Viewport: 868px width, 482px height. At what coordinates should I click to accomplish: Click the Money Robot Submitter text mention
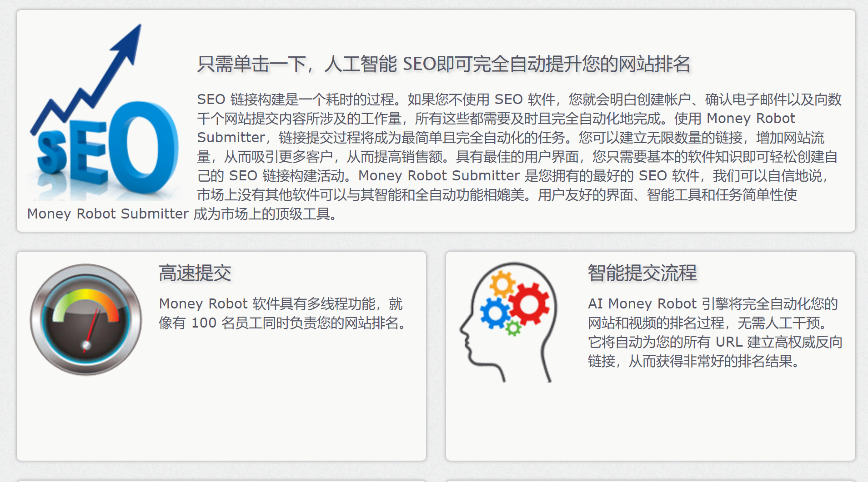click(107, 214)
